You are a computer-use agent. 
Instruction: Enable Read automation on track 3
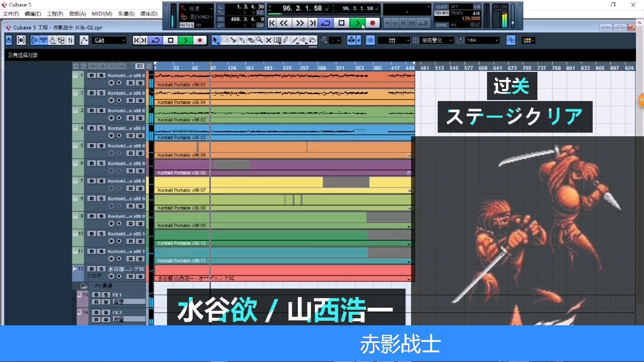pos(130,118)
